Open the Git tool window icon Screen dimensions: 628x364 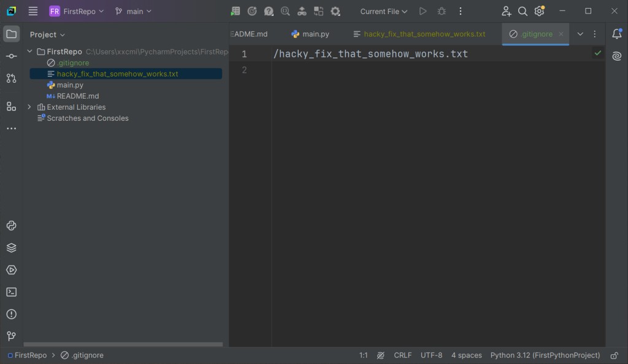(11, 336)
